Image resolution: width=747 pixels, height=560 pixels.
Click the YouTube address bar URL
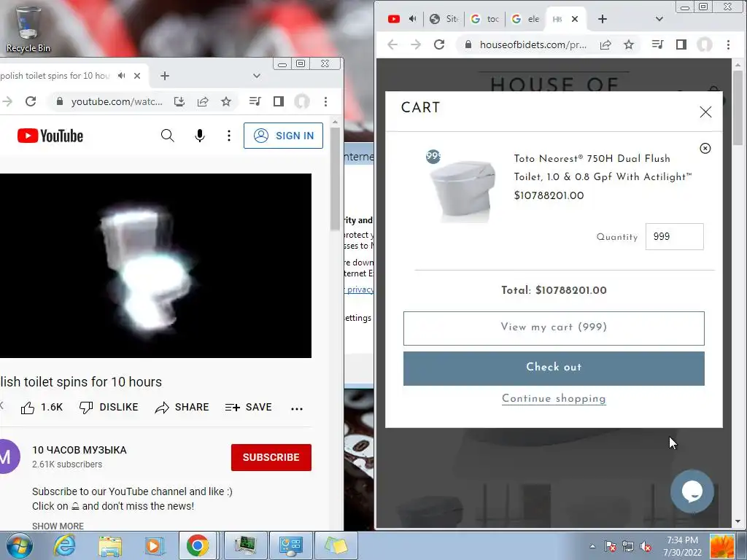click(117, 101)
